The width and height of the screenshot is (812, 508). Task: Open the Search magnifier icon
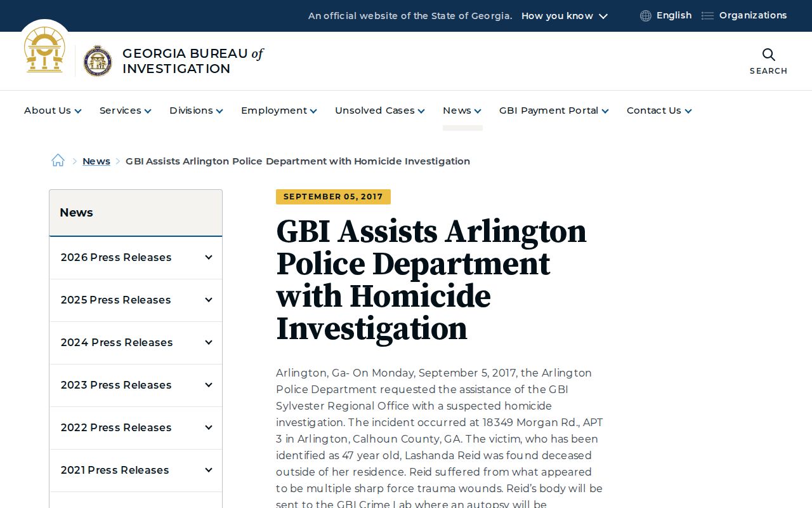tap(768, 55)
